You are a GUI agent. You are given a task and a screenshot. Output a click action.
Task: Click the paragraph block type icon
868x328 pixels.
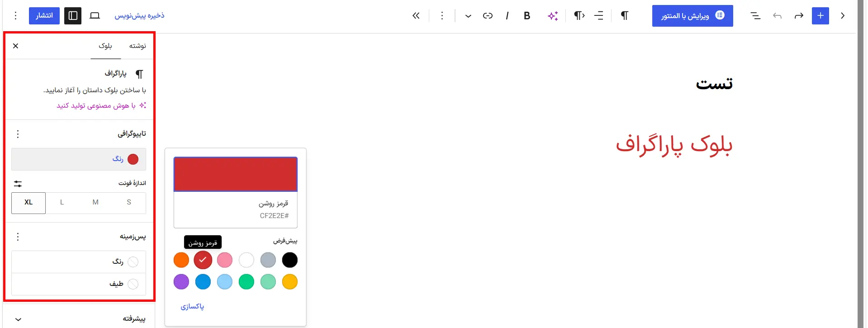tap(624, 16)
